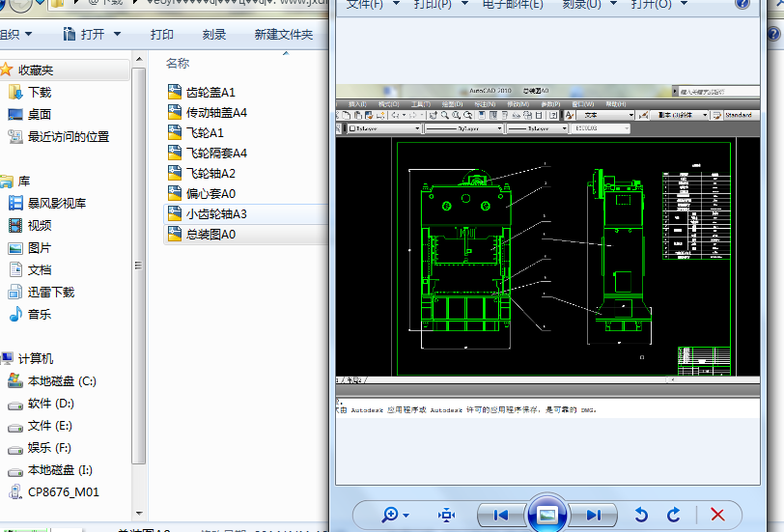Open 本地磁盘 (C:) in navigation pane
Image resolution: width=784 pixels, height=532 pixels.
pos(62,381)
